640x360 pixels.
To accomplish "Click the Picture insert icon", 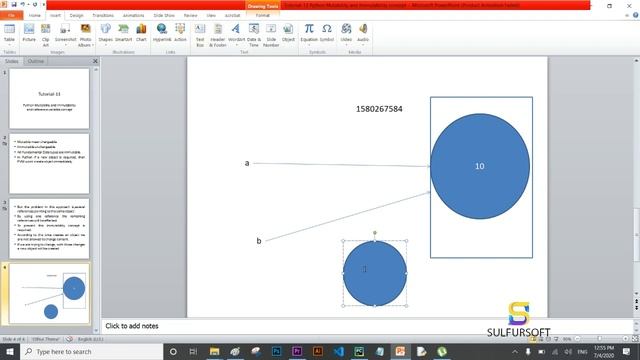I will (x=29, y=33).
